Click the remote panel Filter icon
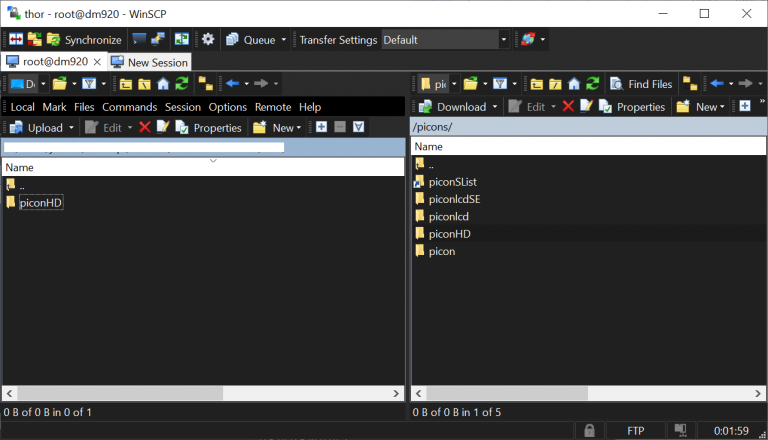768x440 pixels. [500, 84]
